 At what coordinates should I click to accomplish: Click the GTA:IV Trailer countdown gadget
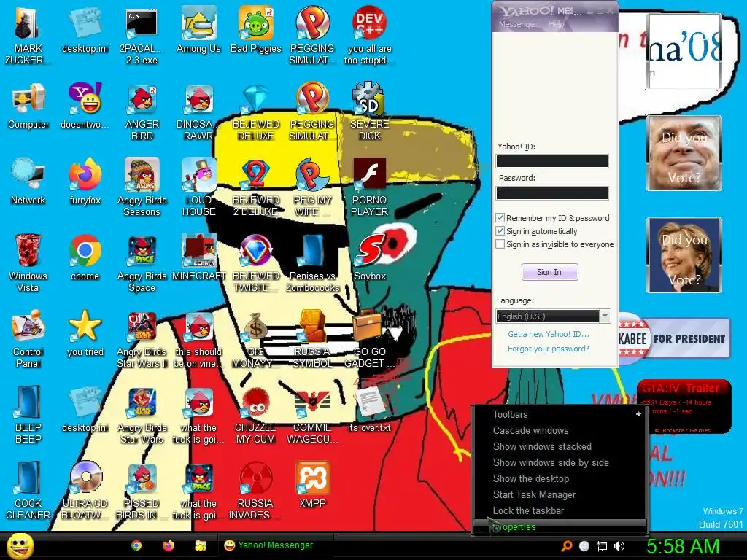click(683, 407)
